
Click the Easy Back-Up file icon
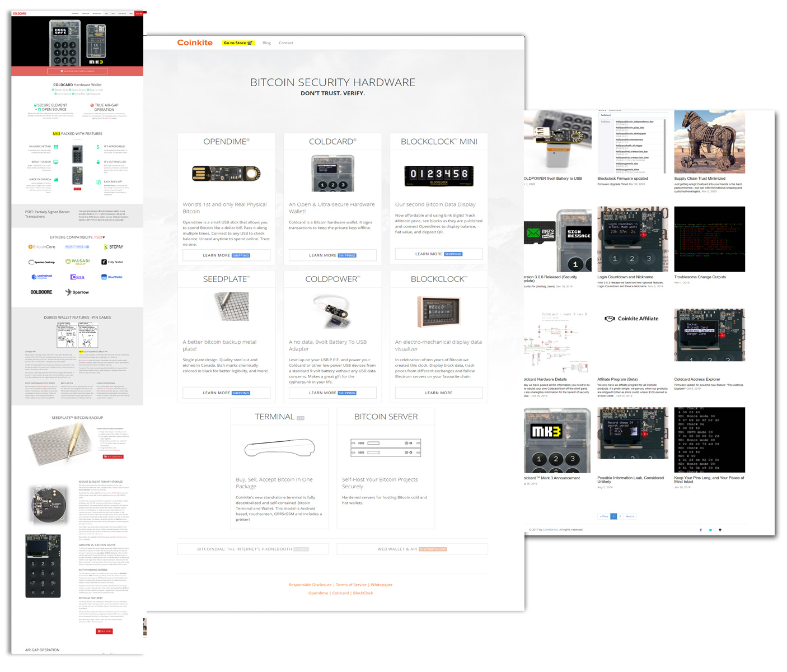coord(99,181)
